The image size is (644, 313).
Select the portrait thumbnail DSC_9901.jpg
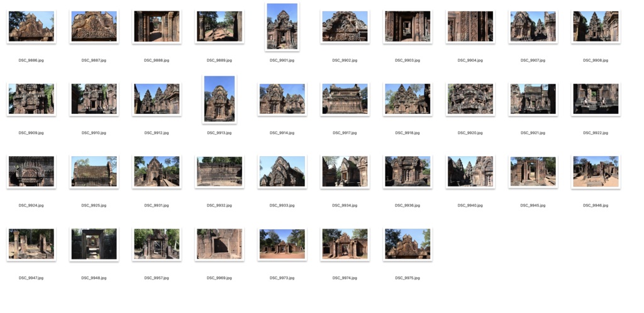point(282,26)
